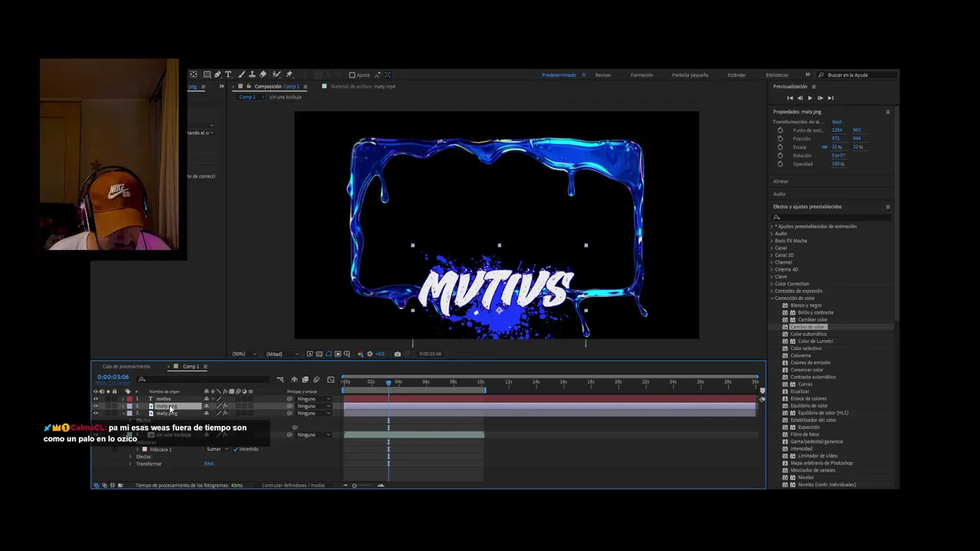This screenshot has width=980, height=551.
Task: Toggle the Invertido checkbox for Máscara 1
Action: click(x=236, y=449)
